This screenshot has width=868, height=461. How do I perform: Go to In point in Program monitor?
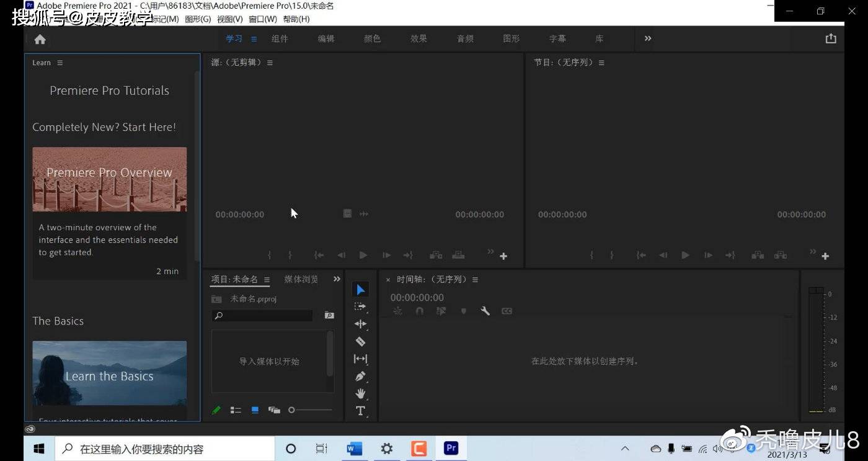click(641, 255)
